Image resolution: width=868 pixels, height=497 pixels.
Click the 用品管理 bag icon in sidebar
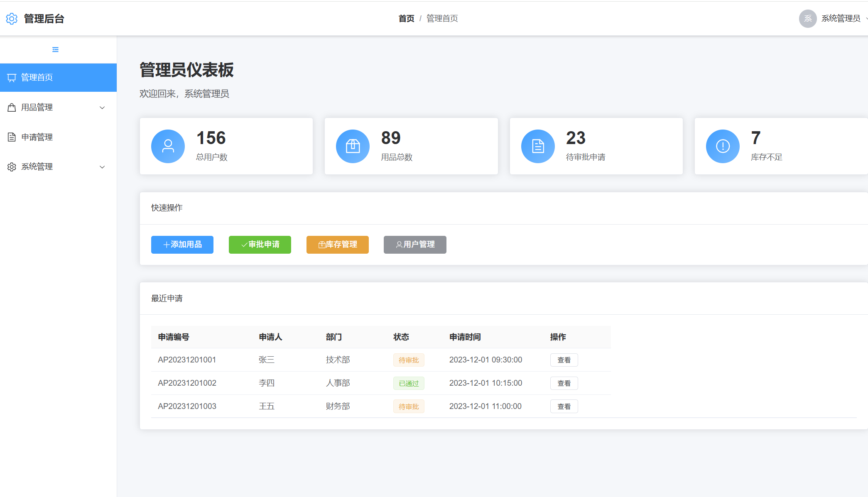[x=12, y=108]
